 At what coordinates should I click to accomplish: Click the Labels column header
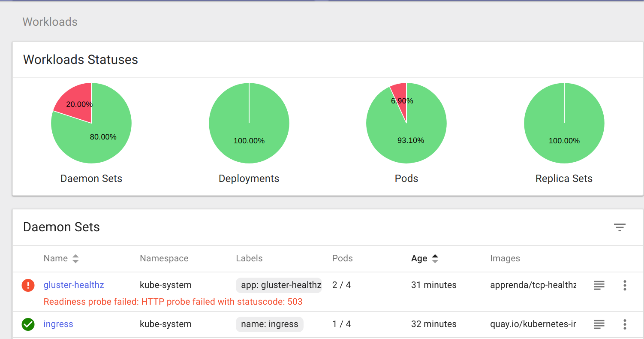click(x=249, y=258)
